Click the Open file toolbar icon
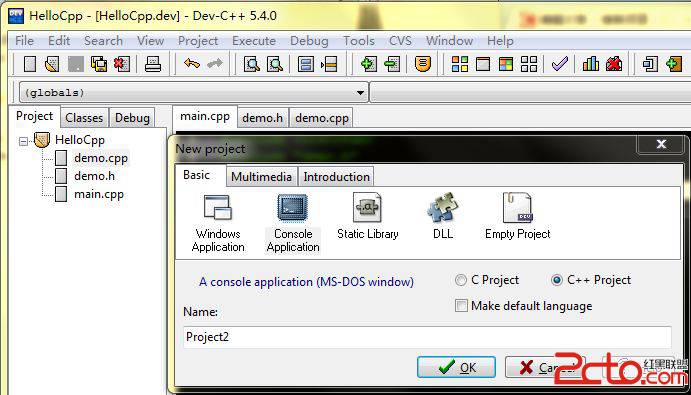The height and width of the screenshot is (395, 691). coord(52,64)
